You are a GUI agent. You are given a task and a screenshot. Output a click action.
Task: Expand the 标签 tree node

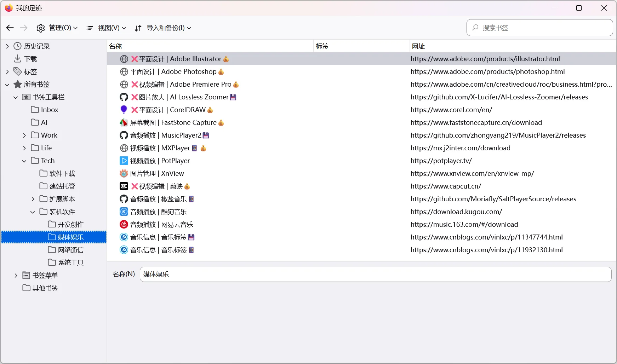coord(7,72)
